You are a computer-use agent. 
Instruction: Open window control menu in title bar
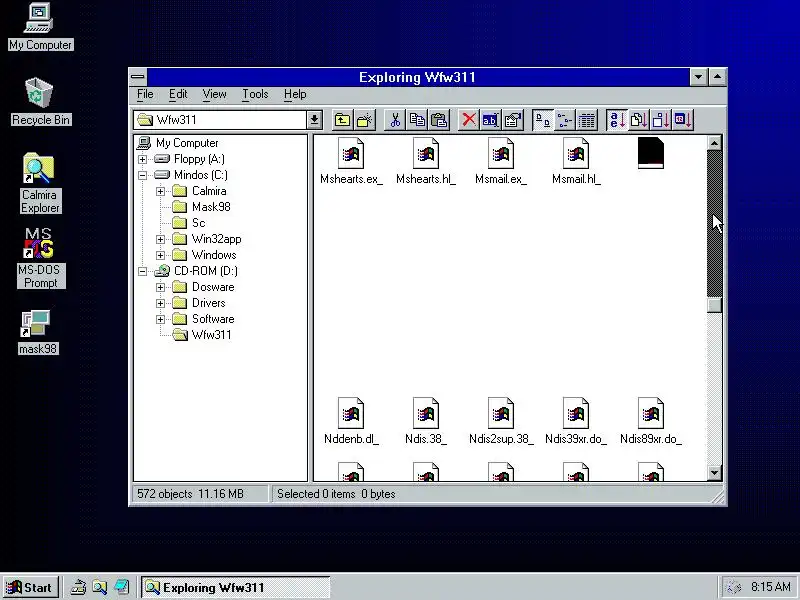click(x=138, y=77)
